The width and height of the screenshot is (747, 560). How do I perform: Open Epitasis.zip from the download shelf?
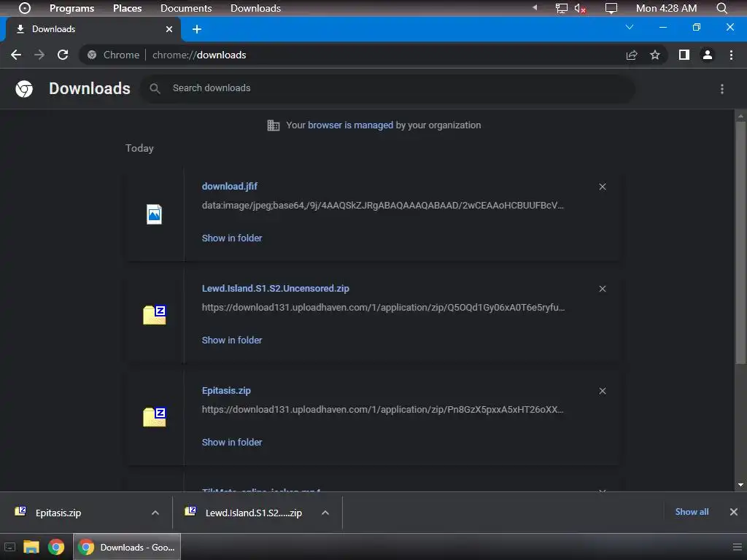[x=58, y=513]
